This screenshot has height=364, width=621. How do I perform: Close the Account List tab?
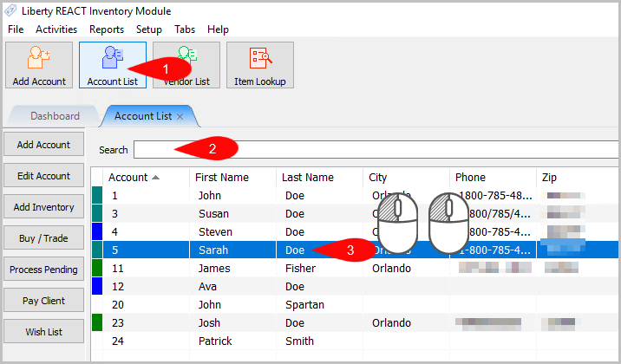click(180, 116)
